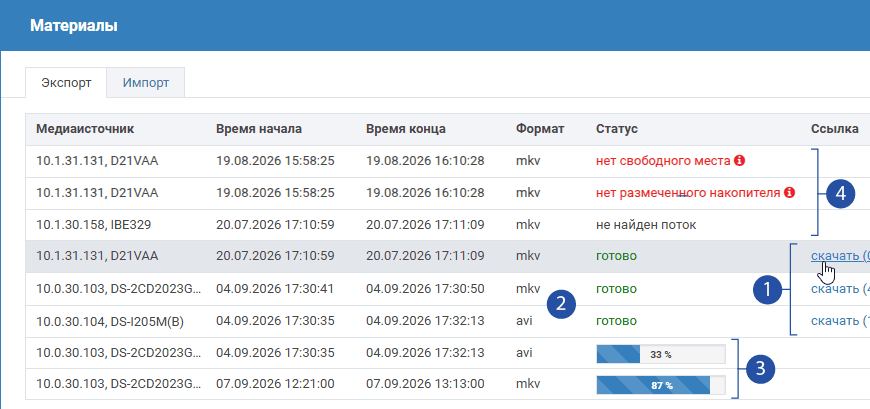The width and height of the screenshot is (870, 409).
Task: Click the Формат column header
Action: point(540,129)
